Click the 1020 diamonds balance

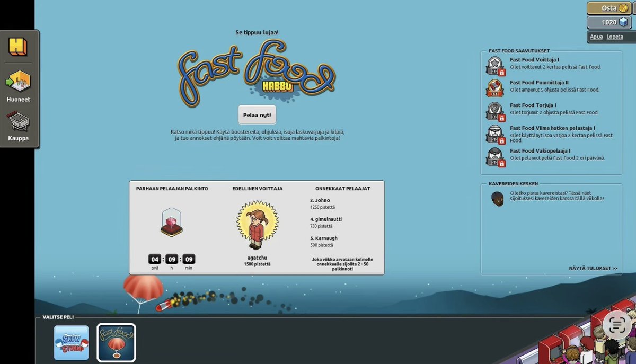pyautogui.click(x=609, y=22)
